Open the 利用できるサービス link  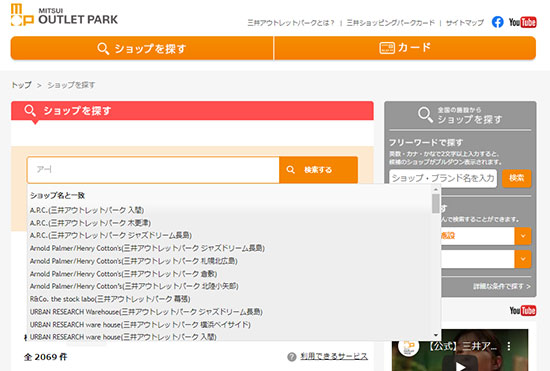(334, 357)
